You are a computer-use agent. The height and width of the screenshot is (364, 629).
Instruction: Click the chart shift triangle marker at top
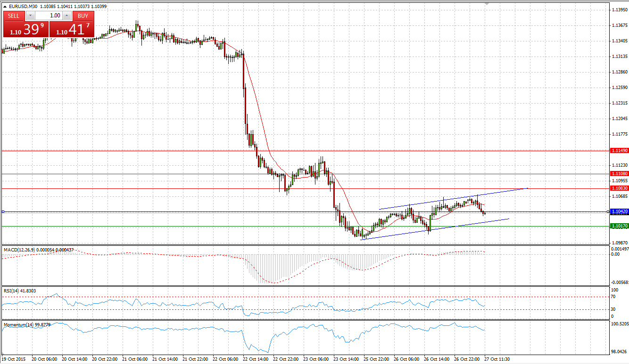pyautogui.click(x=487, y=4)
